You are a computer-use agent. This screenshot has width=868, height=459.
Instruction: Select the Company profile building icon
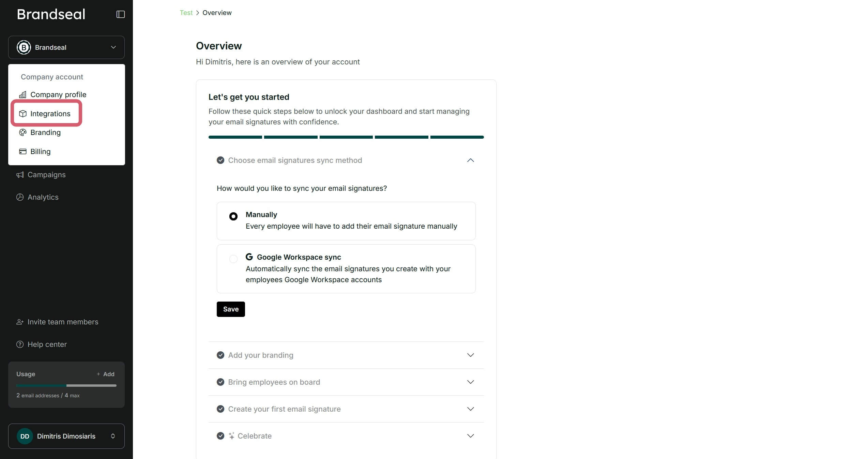[22, 94]
